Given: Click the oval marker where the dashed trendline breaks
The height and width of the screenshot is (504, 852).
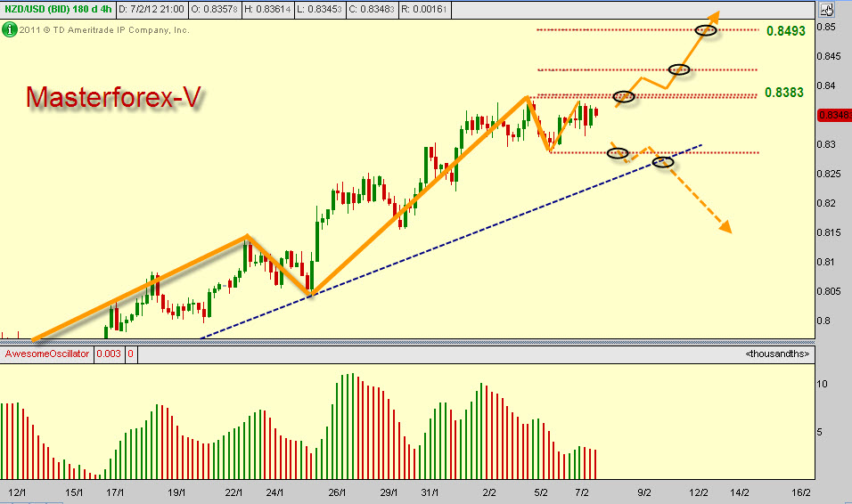Looking at the screenshot, I should (663, 162).
